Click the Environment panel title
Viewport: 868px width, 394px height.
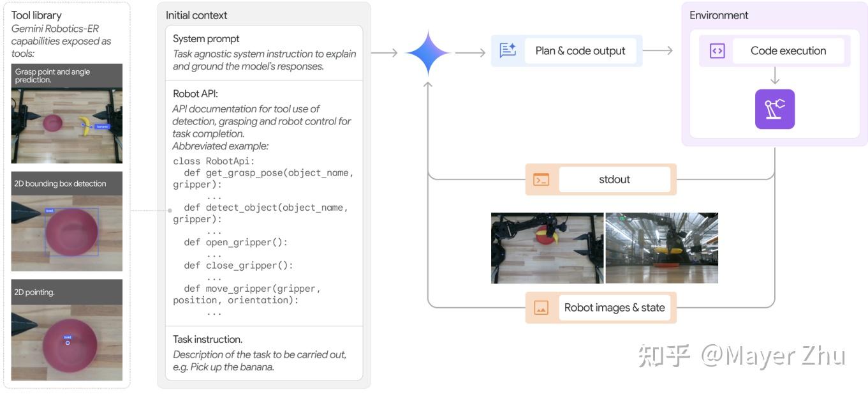click(x=719, y=15)
